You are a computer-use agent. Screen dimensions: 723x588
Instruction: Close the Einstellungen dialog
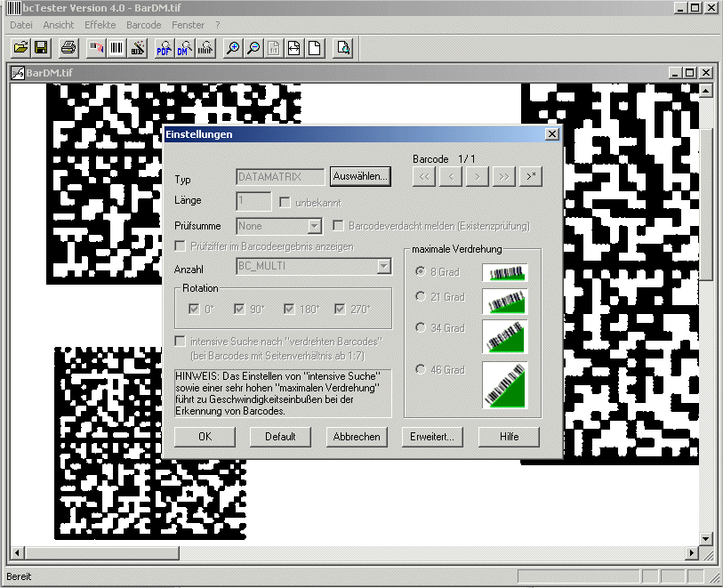552,134
